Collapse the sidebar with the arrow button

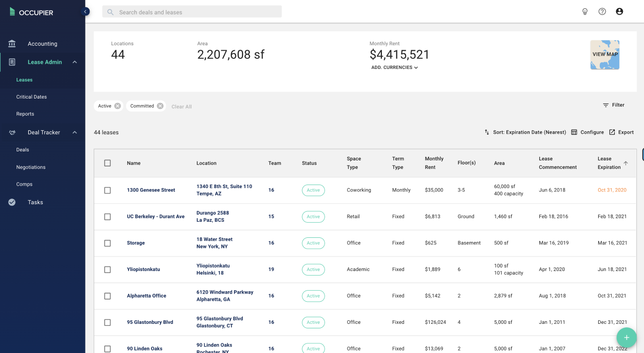point(86,12)
